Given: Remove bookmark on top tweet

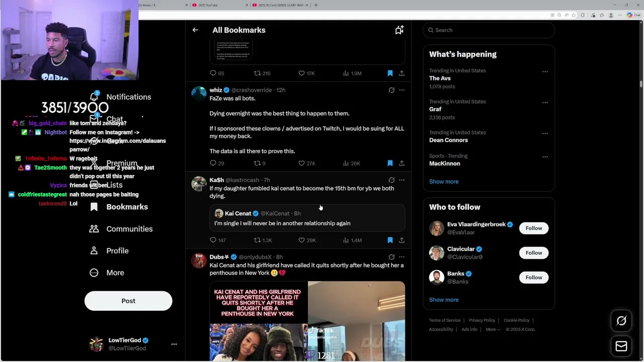Looking at the screenshot, I should click(390, 73).
